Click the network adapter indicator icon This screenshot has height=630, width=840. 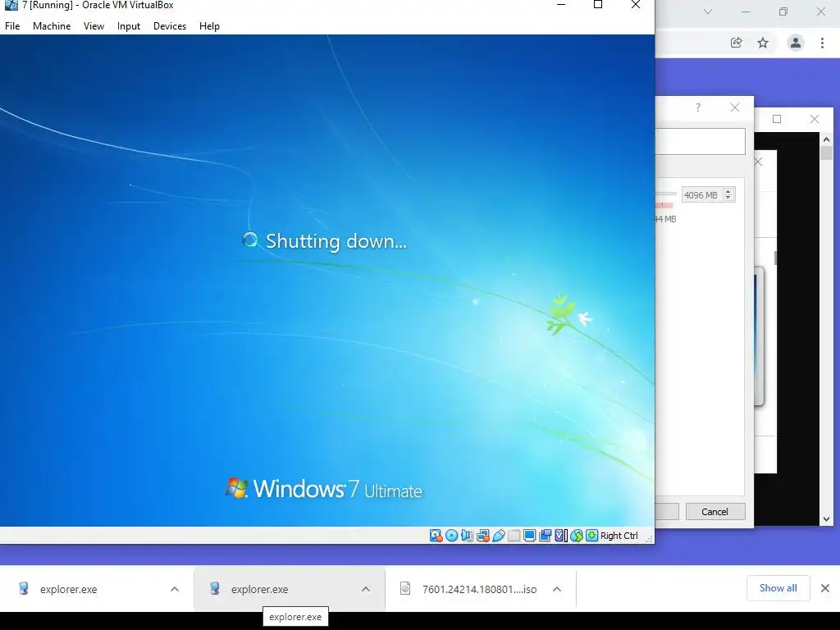(482, 535)
